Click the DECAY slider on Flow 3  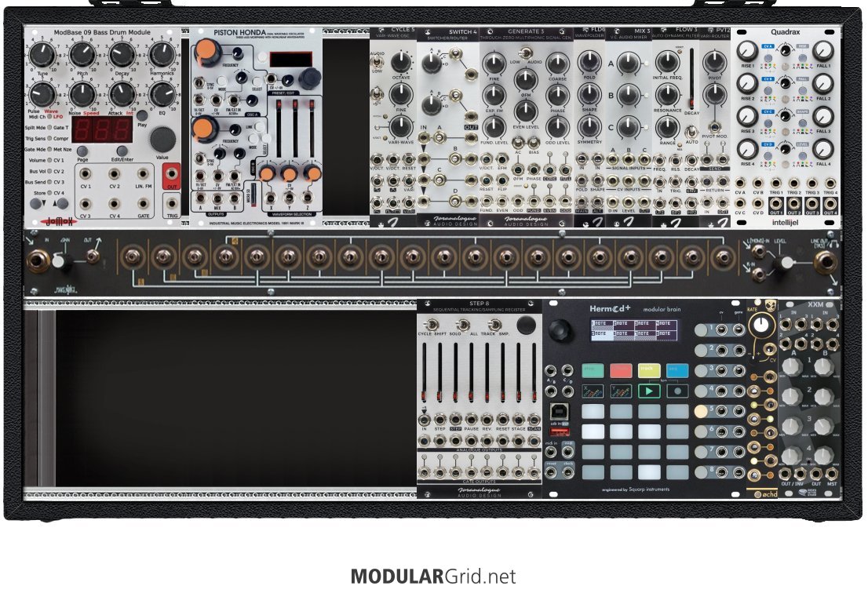click(x=691, y=78)
